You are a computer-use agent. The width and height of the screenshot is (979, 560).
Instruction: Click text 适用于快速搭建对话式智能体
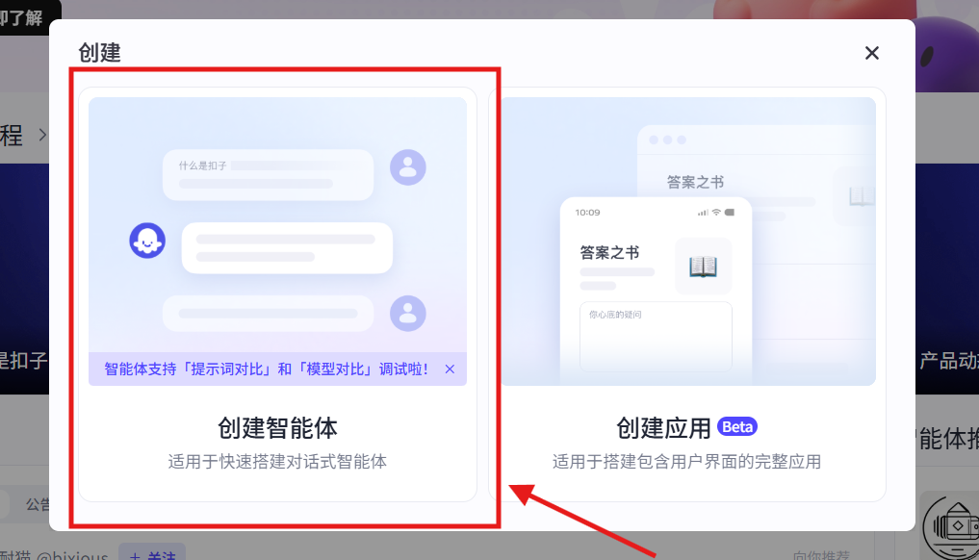pos(277,462)
